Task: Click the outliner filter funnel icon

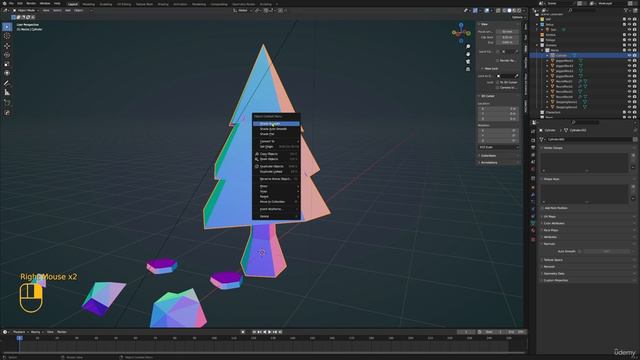Action: tap(626, 10)
